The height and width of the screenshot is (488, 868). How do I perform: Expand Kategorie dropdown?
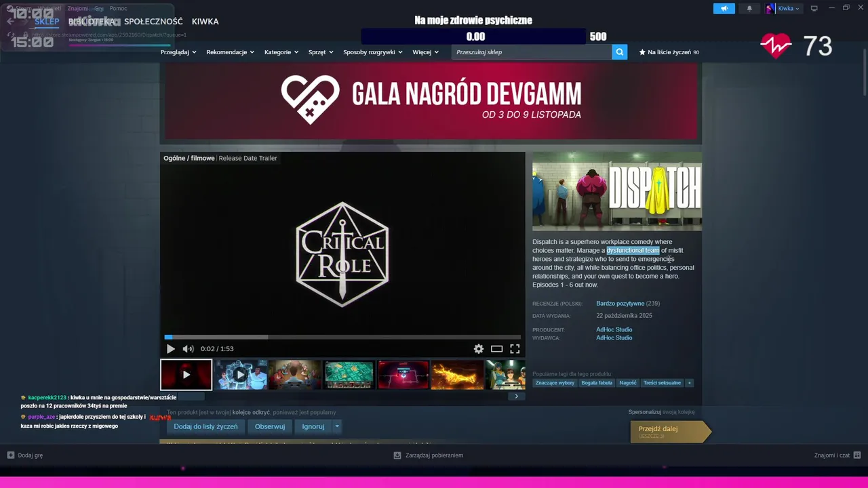click(x=281, y=52)
